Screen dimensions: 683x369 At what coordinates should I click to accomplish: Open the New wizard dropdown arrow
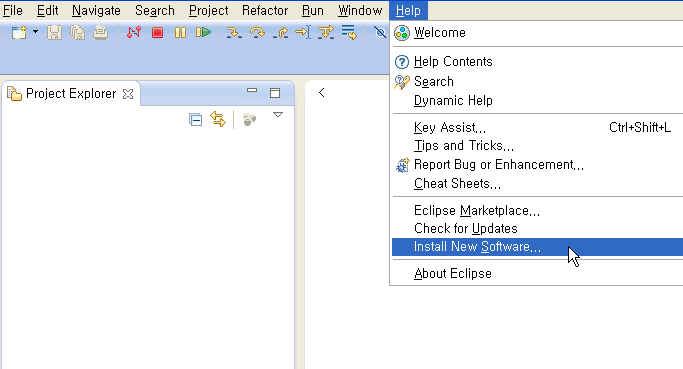[x=36, y=32]
